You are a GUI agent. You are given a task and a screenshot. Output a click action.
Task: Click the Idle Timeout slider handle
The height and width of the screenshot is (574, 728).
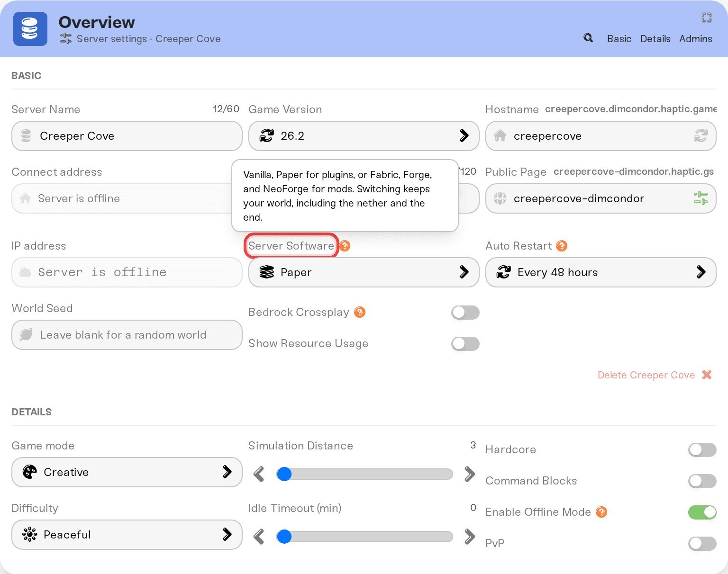point(284,536)
